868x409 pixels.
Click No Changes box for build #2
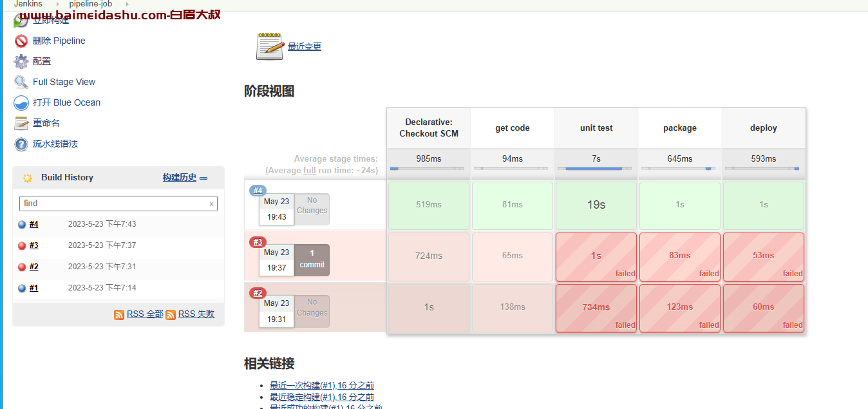click(x=312, y=311)
